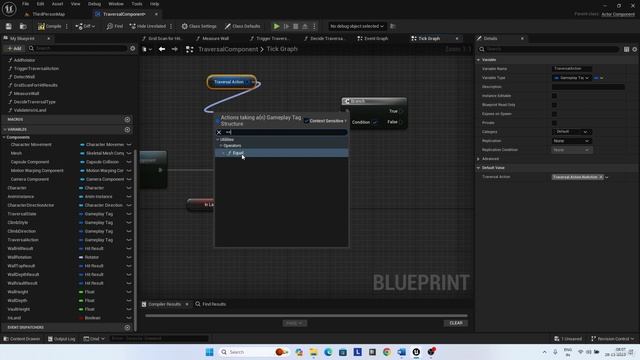
Task: Click the navigate forward arrow in graph
Action: [x=175, y=49]
